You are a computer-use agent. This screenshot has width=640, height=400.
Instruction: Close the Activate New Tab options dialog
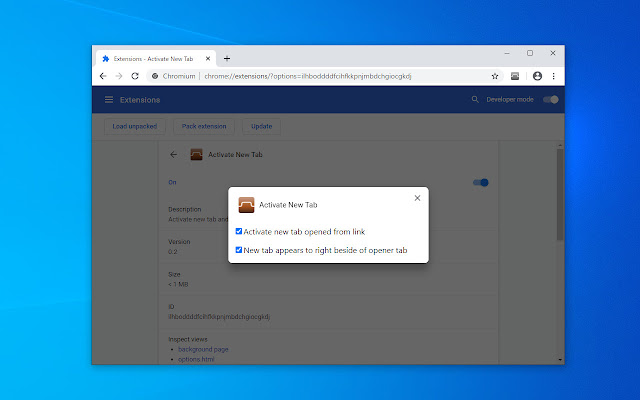coord(417,198)
